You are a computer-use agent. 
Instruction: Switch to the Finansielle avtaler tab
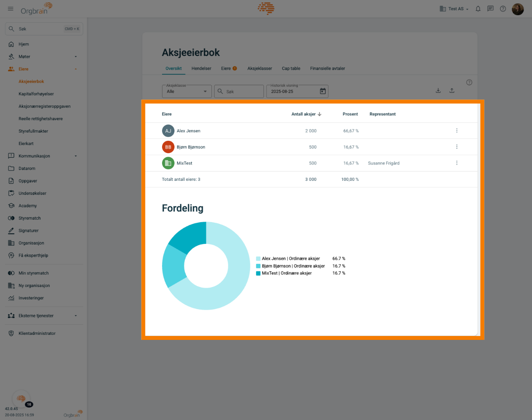(328, 68)
